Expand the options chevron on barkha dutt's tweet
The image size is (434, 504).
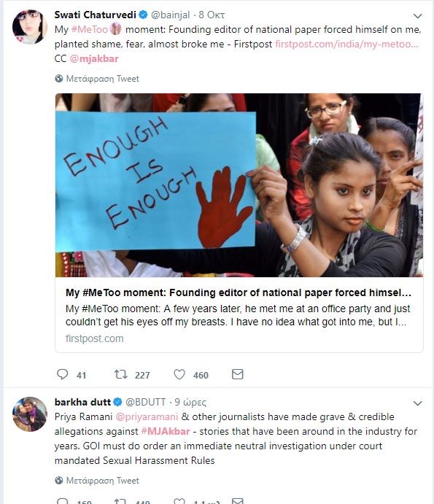tap(417, 403)
